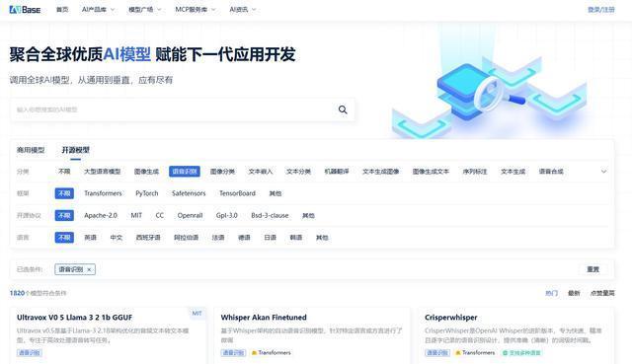Image resolution: width=632 pixels, height=364 pixels.
Task: Expand the category row chevron
Action: (x=603, y=172)
